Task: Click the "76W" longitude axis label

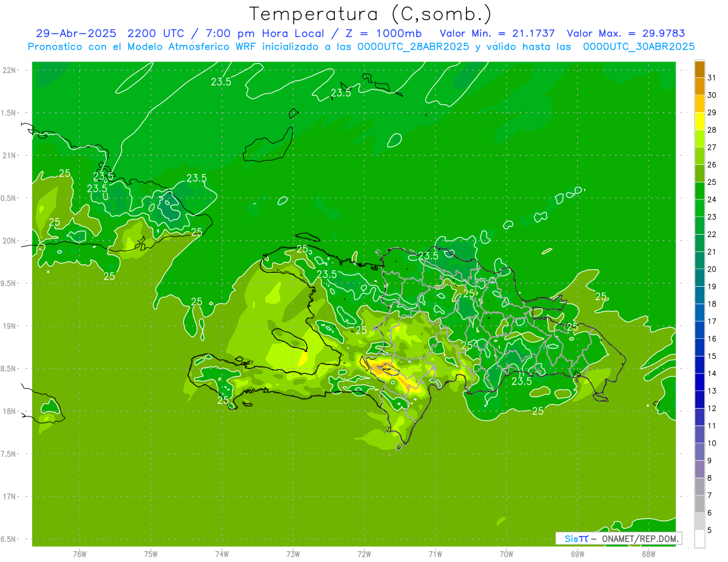Action: pos(79,554)
